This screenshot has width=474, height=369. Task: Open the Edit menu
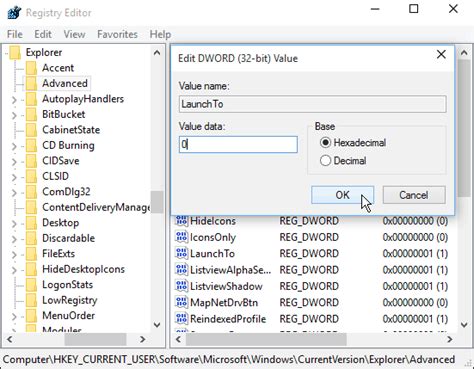click(x=43, y=34)
